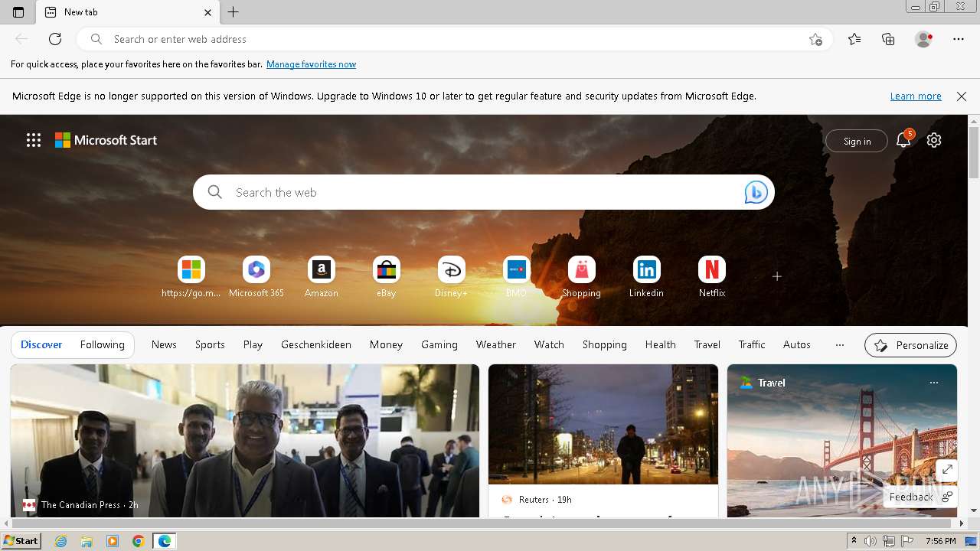This screenshot has width=980, height=551.
Task: Open the tab actions menu icon
Action: pyautogui.click(x=18, y=12)
